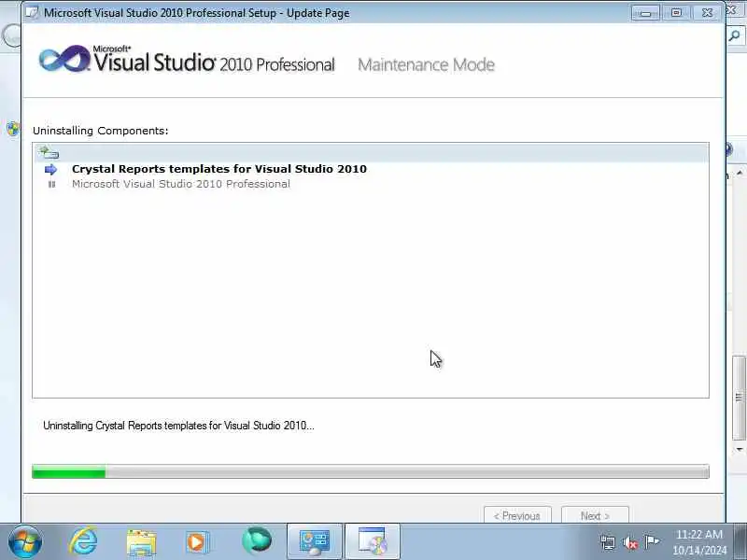Viewport: 747px width, 560px height.
Task: Click the component list header icon
Action: (49, 152)
